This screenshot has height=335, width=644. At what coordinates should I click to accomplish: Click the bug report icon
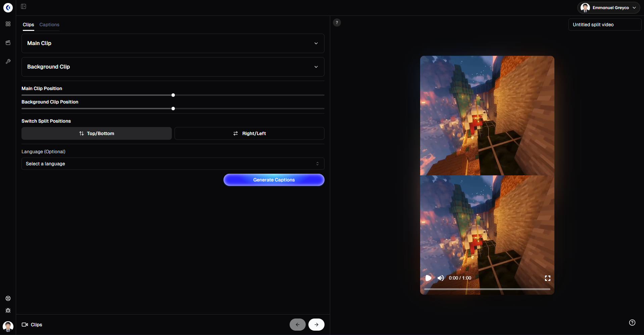tap(8, 310)
